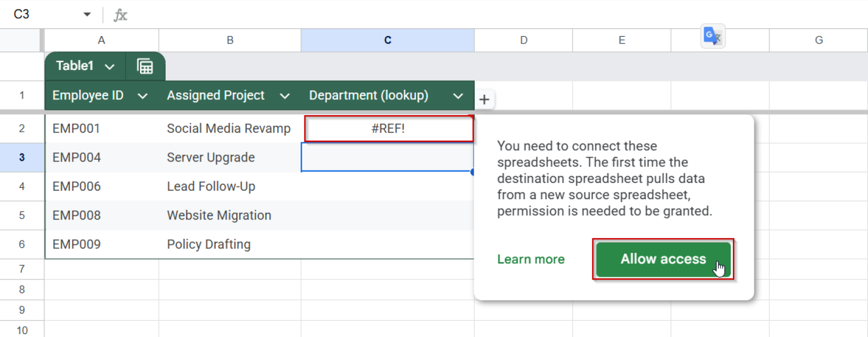Select row 3 header to highlight row
Image resolution: width=868 pixels, height=337 pixels.
pyautogui.click(x=21, y=157)
